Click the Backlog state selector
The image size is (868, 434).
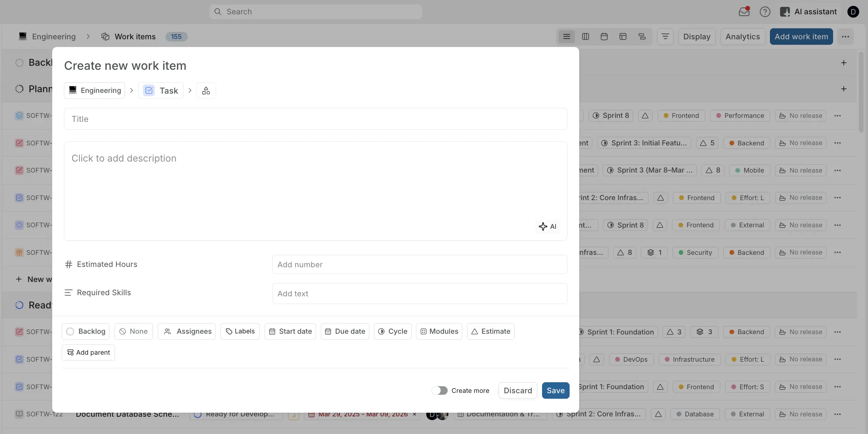point(85,331)
